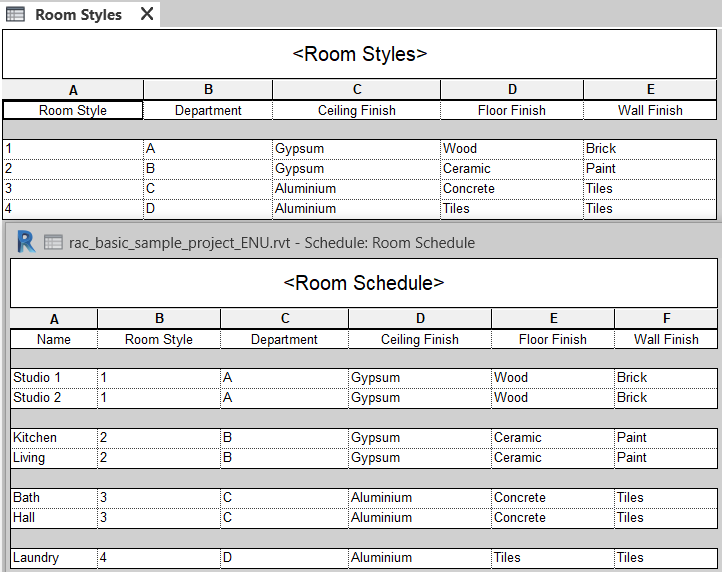Click the Laundry name cell

(x=54, y=557)
